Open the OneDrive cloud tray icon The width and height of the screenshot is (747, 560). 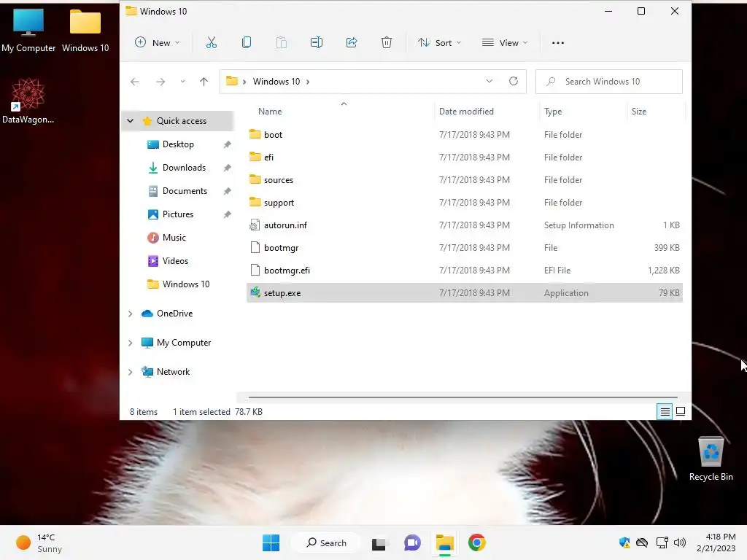coord(642,542)
